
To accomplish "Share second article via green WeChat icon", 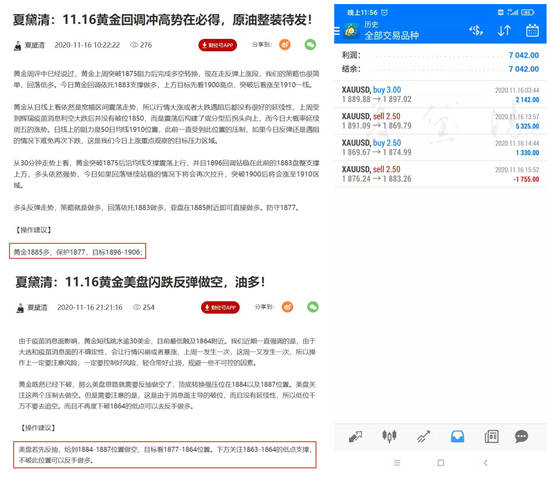I will [x=313, y=307].
